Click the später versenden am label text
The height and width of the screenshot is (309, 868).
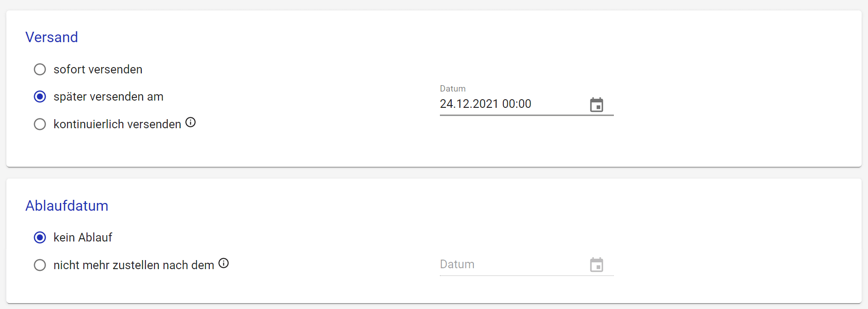108,97
